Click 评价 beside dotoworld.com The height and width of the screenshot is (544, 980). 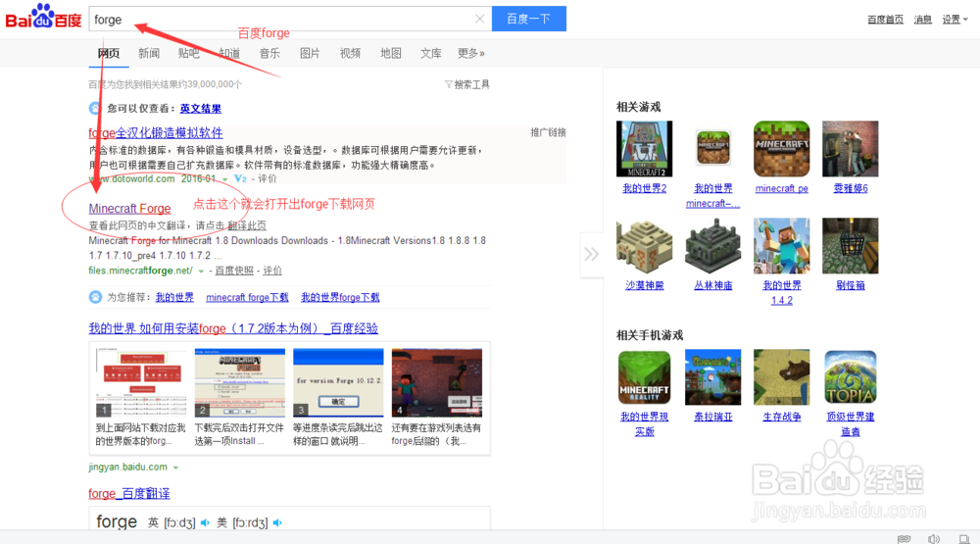267,178
